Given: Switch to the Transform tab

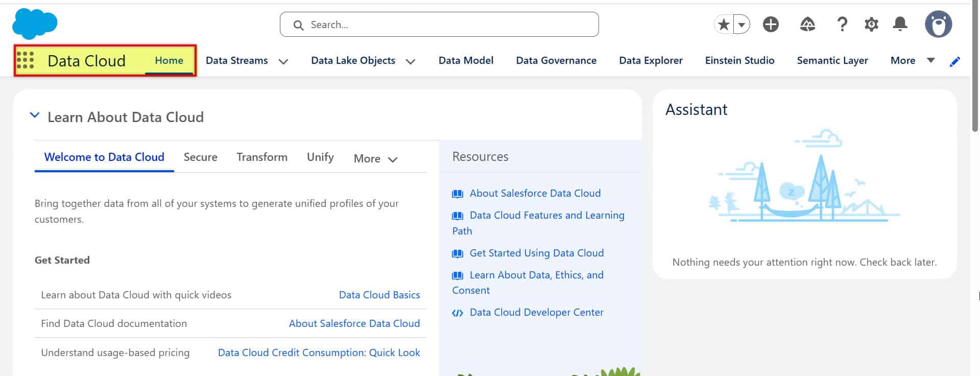Looking at the screenshot, I should coord(262,157).
